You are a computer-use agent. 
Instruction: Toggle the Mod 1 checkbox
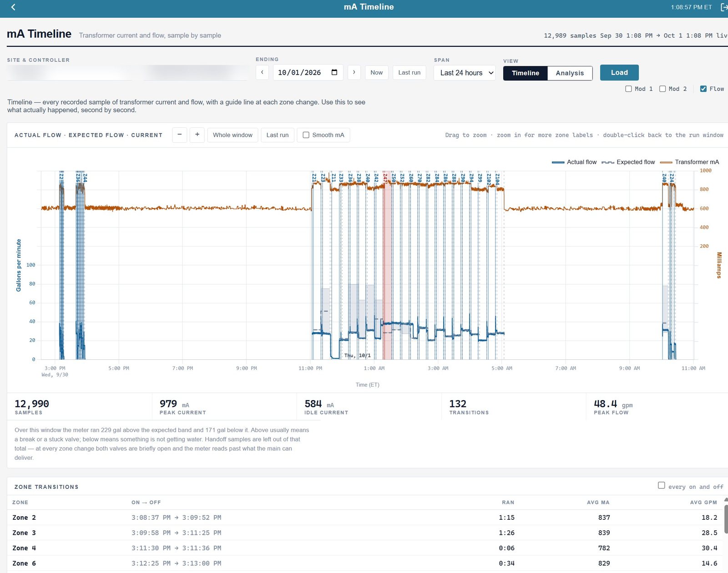click(x=628, y=89)
